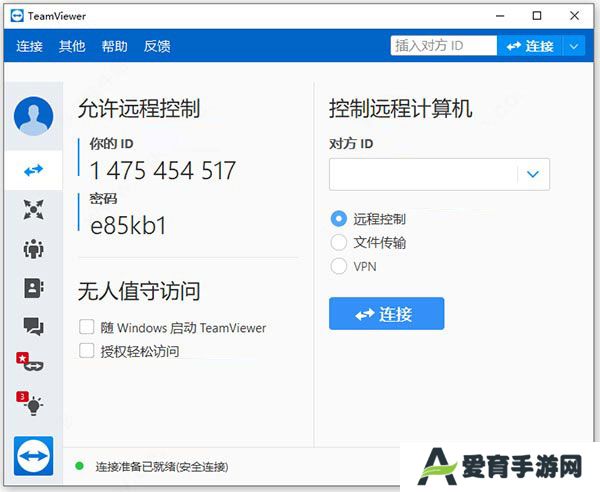Open the Remote Management sidebar icon with four arrows
The width and height of the screenshot is (600, 492).
[x=34, y=210]
